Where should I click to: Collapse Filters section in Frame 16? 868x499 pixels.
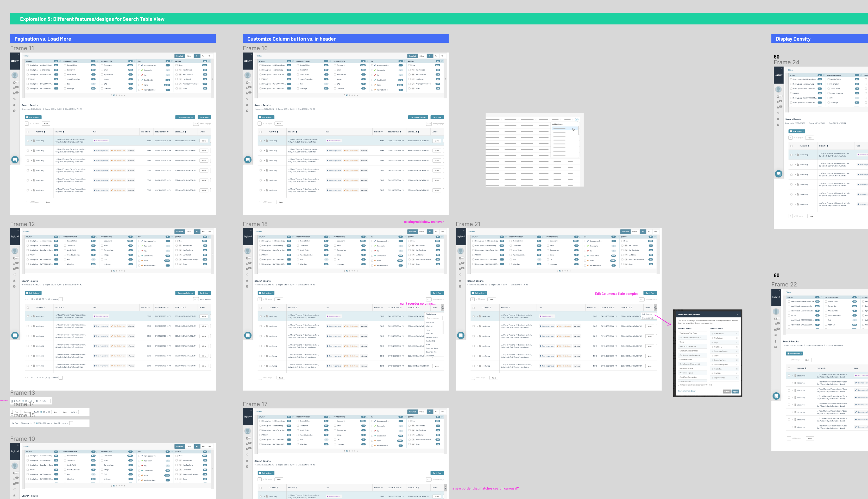(x=259, y=56)
